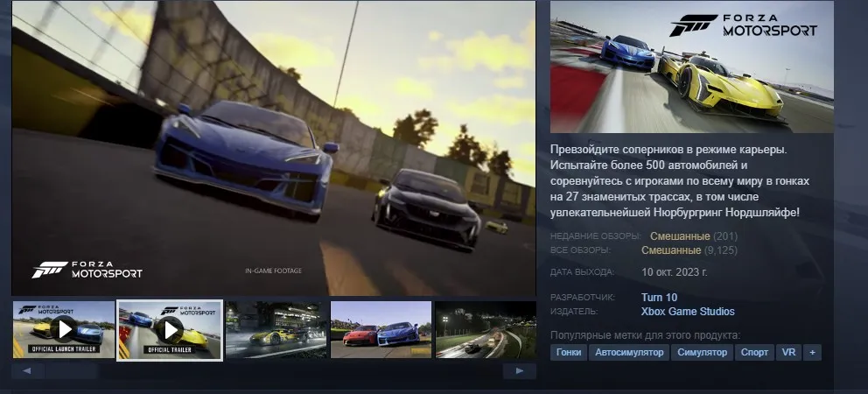
Task: Open the night track aerial screenshot thumbnail
Action: coord(486,330)
